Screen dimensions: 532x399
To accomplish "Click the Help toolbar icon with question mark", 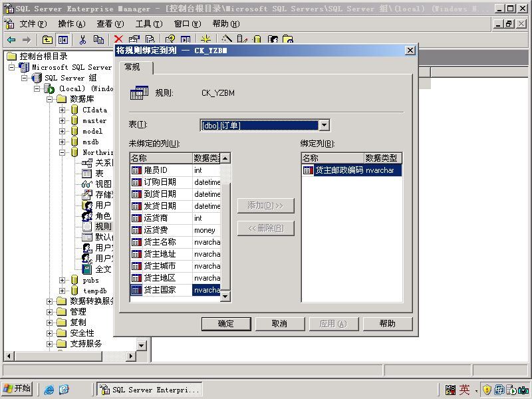I will tap(170, 39).
